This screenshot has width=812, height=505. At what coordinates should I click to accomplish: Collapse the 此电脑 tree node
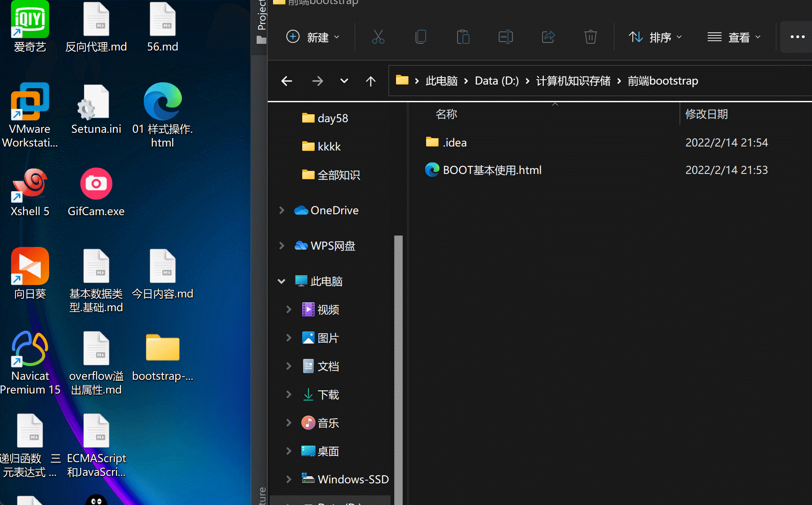[x=281, y=281]
